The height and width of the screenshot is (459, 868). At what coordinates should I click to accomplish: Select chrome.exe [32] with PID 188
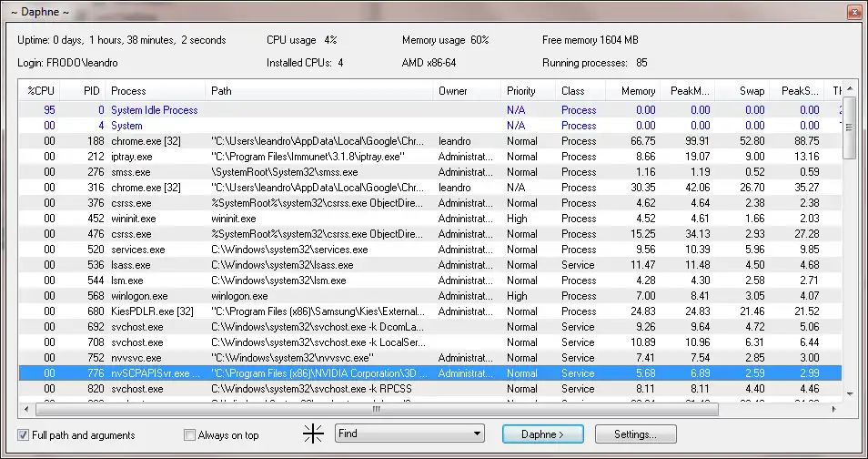[x=430, y=141]
